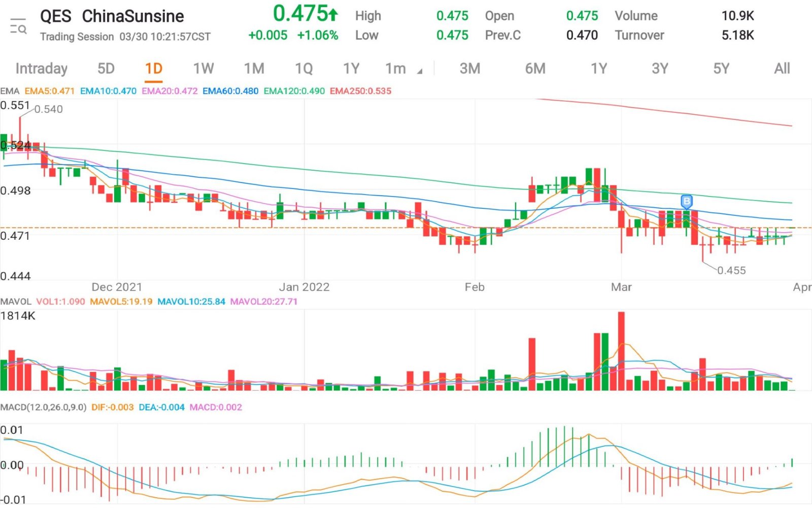Select the MACD:0.002 legend value

tap(216, 407)
